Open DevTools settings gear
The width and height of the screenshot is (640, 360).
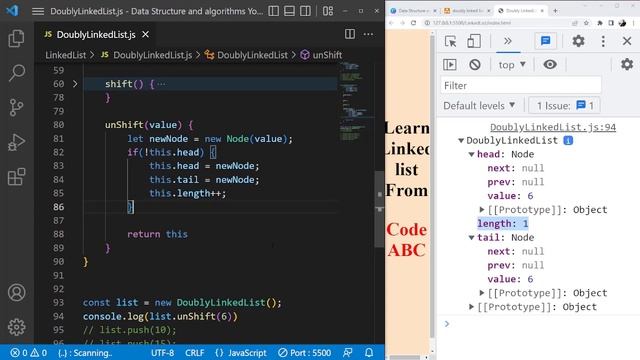578,41
